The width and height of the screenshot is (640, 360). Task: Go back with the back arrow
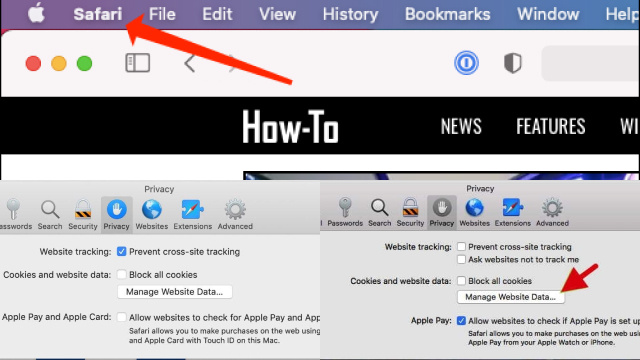(189, 63)
